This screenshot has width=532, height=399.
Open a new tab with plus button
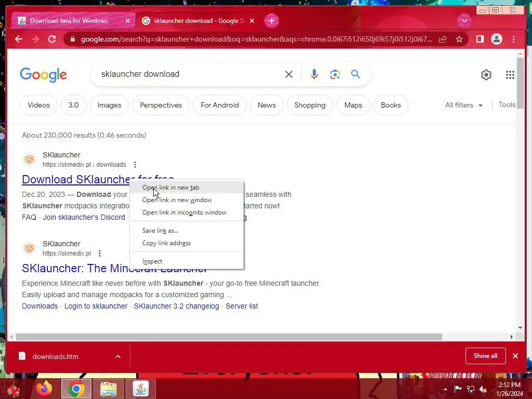(x=271, y=21)
